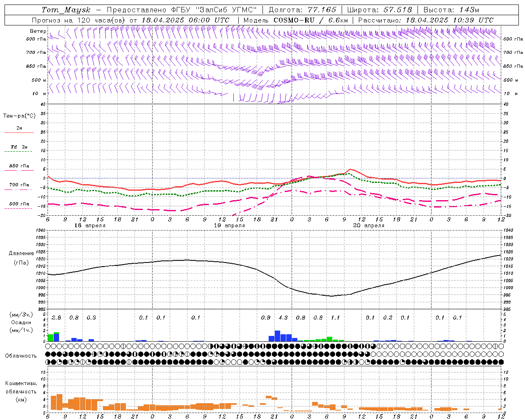Viewport: 525px width, 420px height.
Task: Click the 'Тем-ра(°C)' temperature label
Action: (19, 116)
